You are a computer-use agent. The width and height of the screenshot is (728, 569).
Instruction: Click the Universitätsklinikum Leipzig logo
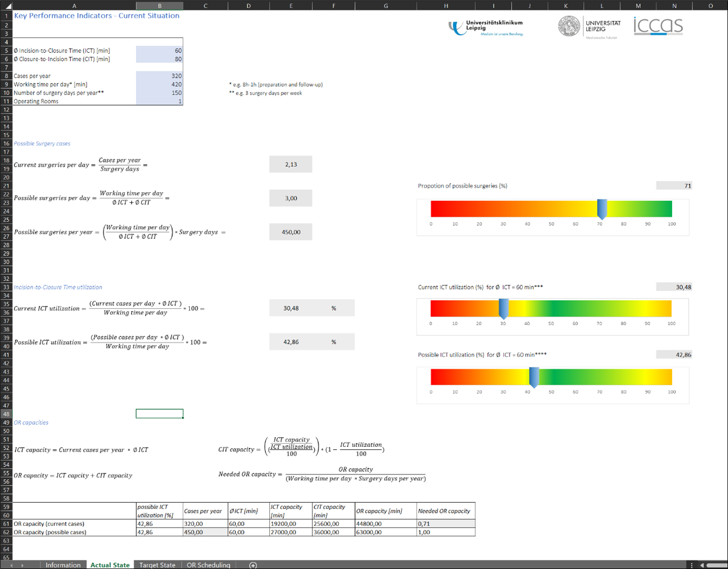tap(486, 28)
